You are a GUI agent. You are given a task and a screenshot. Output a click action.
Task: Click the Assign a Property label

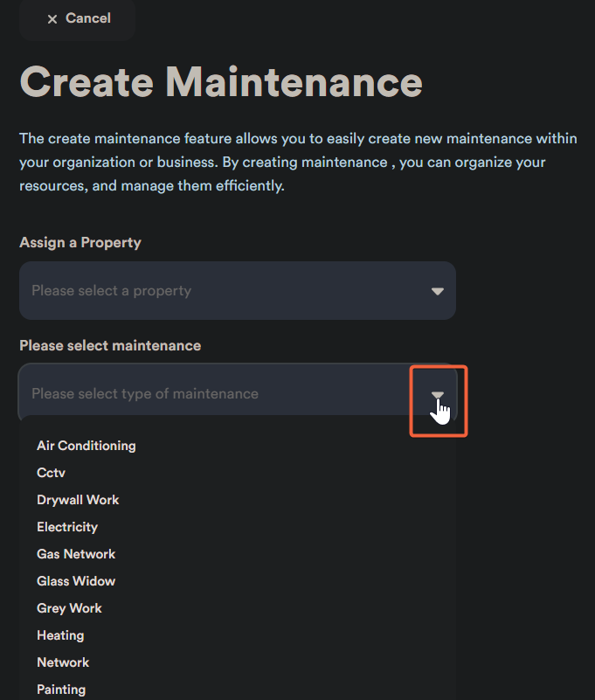coord(80,242)
